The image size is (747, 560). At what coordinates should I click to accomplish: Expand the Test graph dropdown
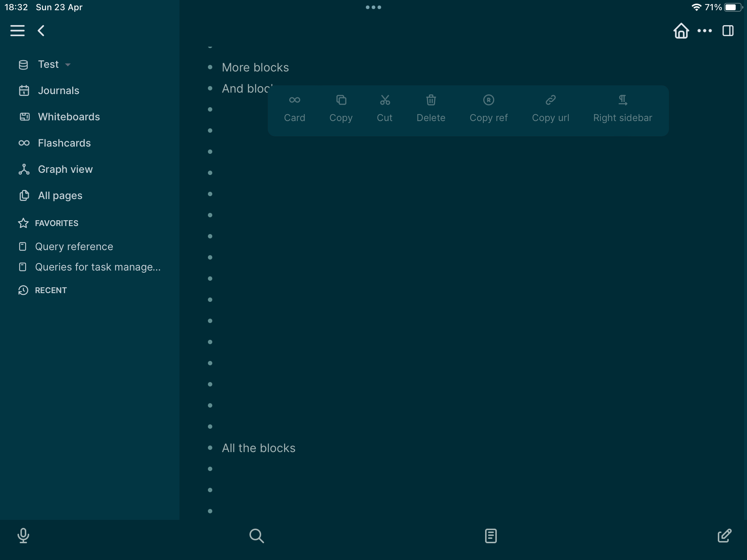click(69, 65)
